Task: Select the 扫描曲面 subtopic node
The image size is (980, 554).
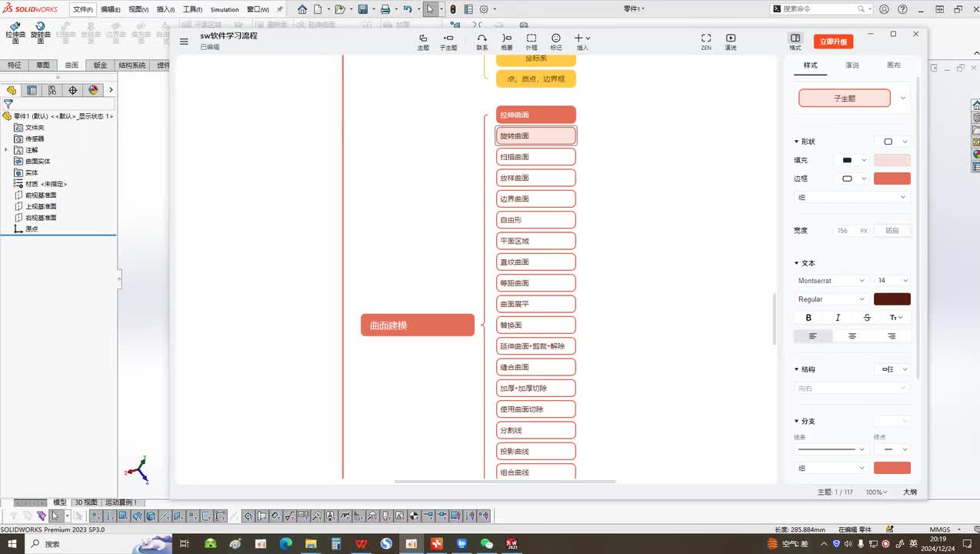Action: tap(536, 157)
